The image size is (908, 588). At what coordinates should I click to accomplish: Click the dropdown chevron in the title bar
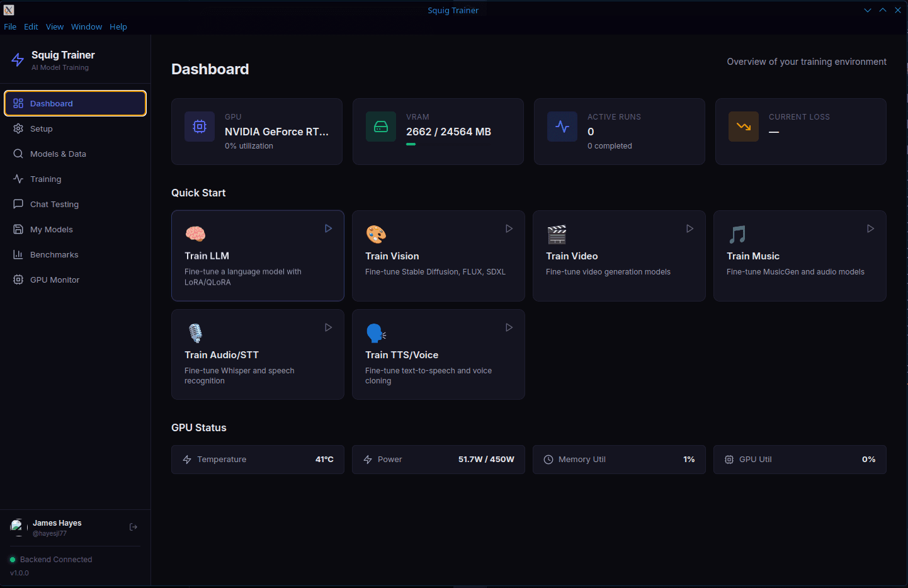coord(868,10)
